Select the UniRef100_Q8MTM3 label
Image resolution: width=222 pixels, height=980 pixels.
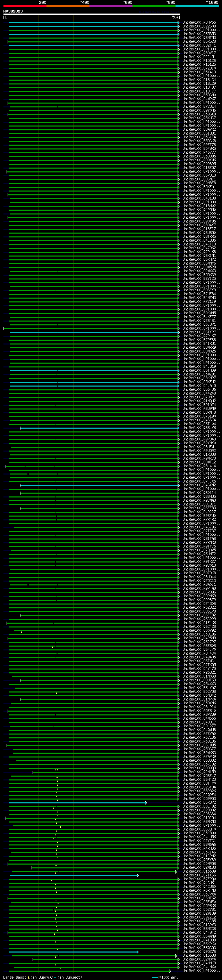199,38
